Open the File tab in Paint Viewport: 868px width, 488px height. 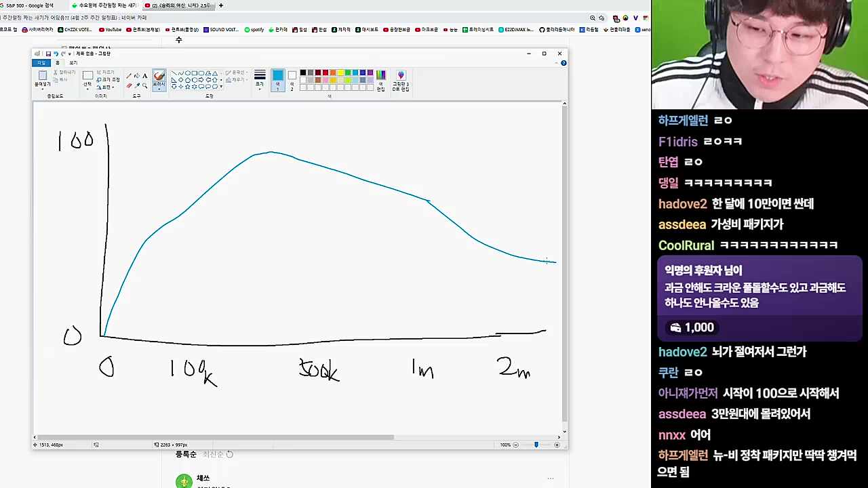tap(41, 63)
